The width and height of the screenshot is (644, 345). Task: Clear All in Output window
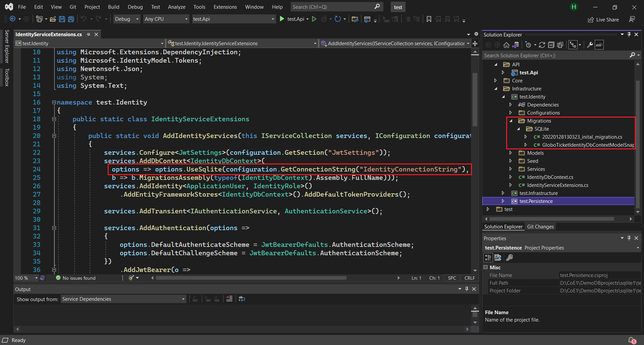coord(229,299)
